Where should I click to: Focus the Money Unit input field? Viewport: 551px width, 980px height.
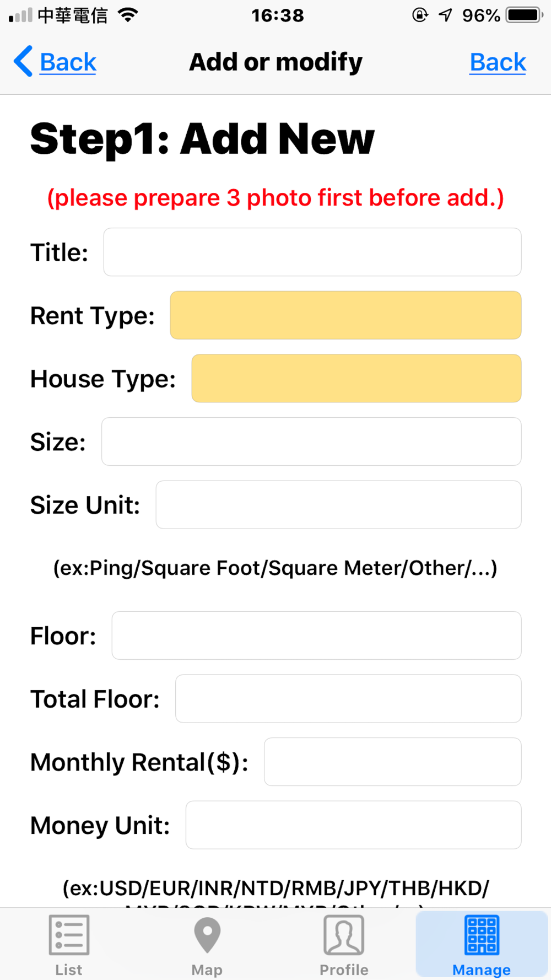pyautogui.click(x=353, y=825)
